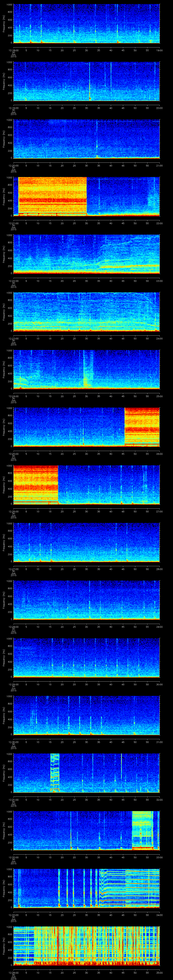Click the spectrogram panel starting at 12:22:00
The height and width of the screenshot is (980, 173).
click(86, 254)
